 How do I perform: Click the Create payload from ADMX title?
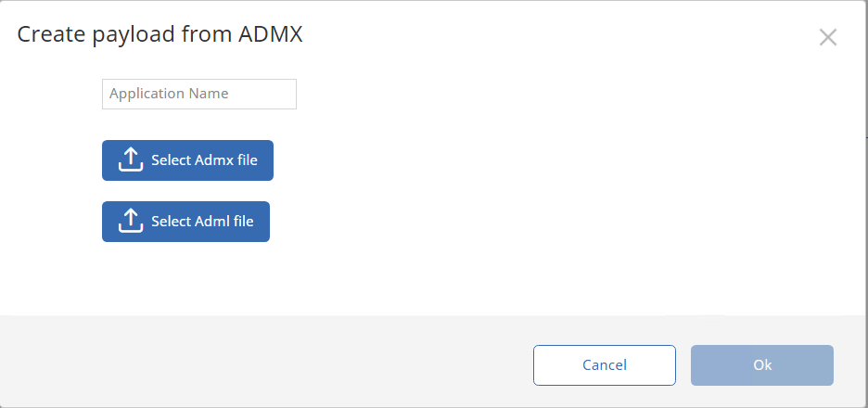[160, 35]
